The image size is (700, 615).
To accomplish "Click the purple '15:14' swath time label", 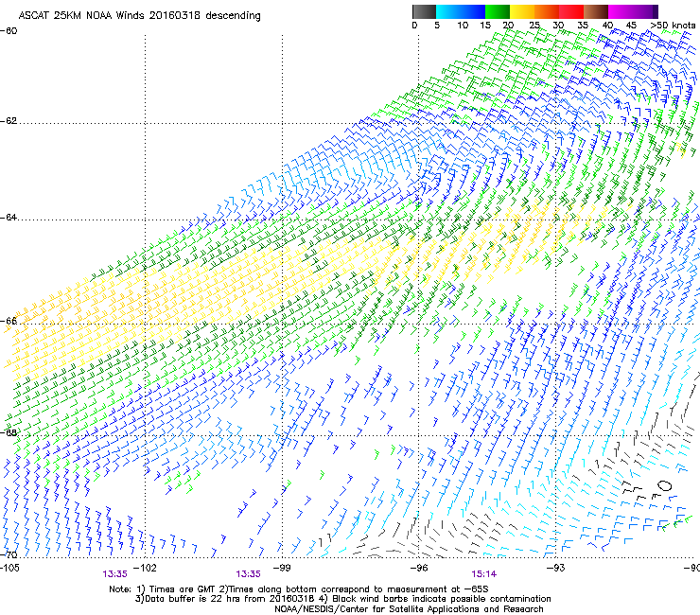I will click(484, 574).
